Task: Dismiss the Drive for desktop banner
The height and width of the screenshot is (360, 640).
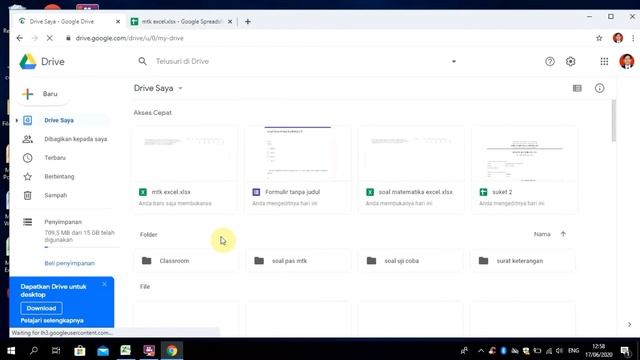Action: pos(104,284)
